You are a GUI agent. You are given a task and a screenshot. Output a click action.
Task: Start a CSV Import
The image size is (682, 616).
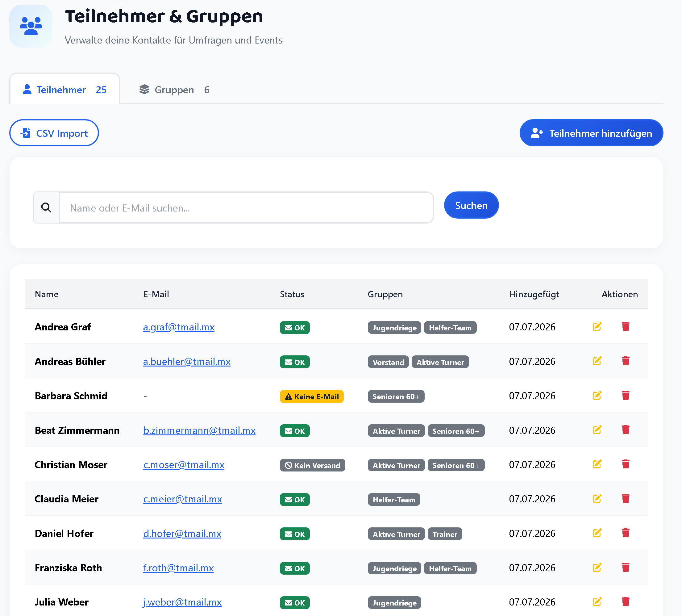pos(54,133)
